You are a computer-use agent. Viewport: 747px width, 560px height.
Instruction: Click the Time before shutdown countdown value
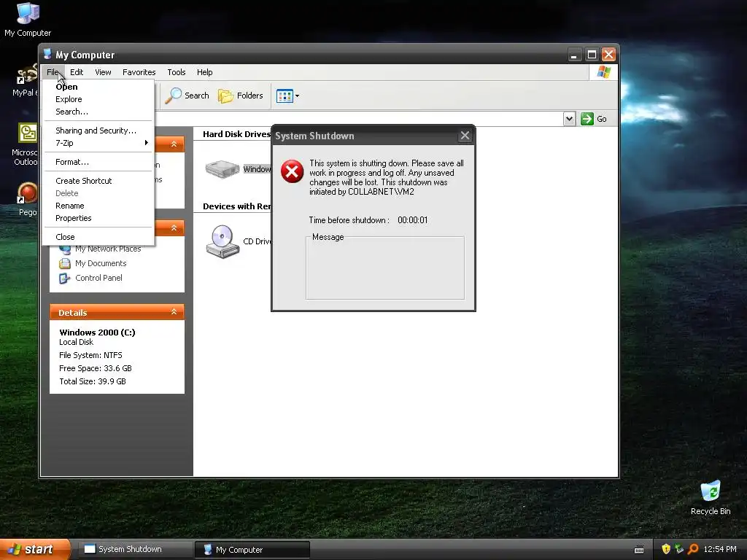click(x=413, y=220)
